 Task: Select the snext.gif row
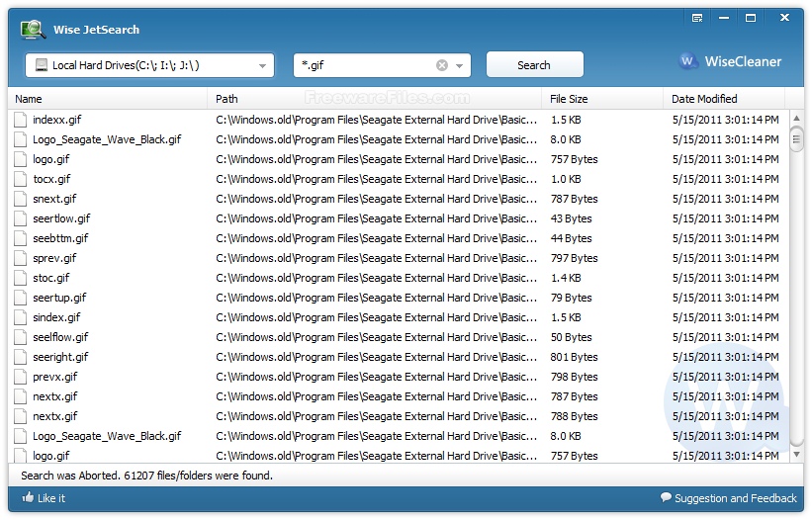[x=399, y=199]
